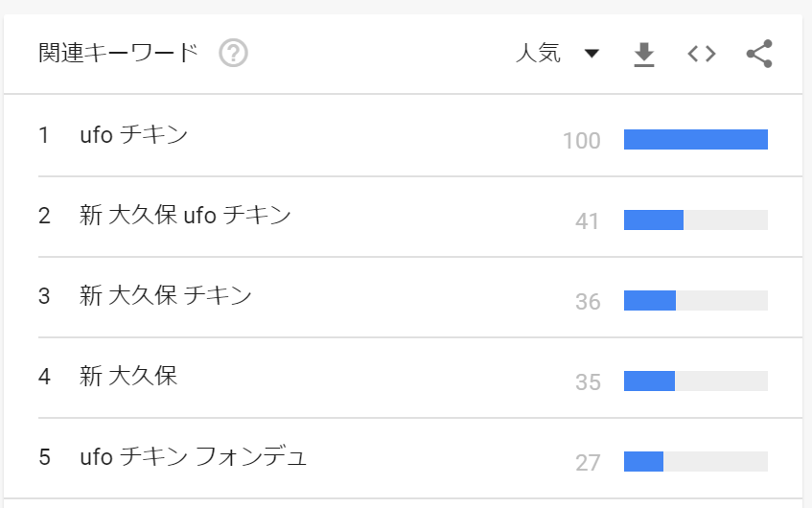Click the popularity bar for score 36

click(695, 301)
